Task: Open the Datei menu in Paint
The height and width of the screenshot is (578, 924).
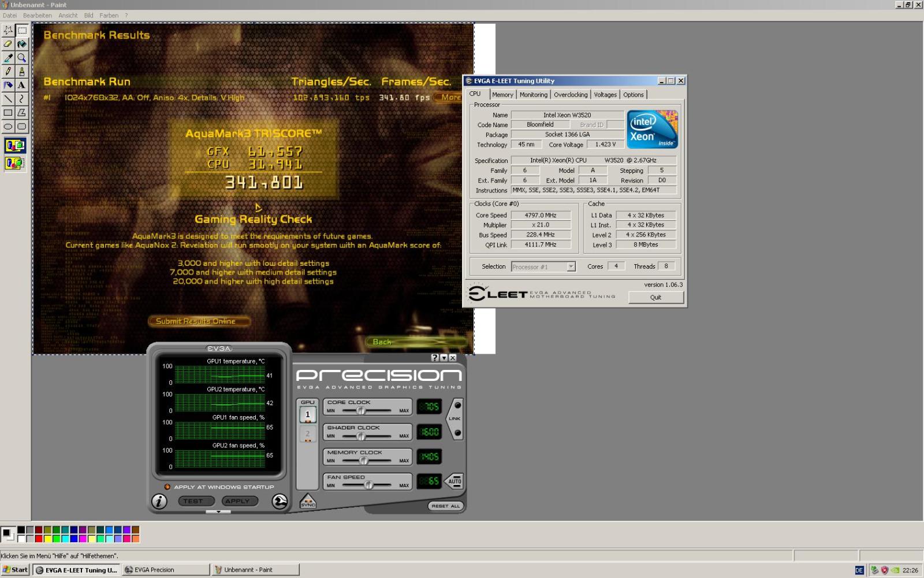Action: (10, 16)
